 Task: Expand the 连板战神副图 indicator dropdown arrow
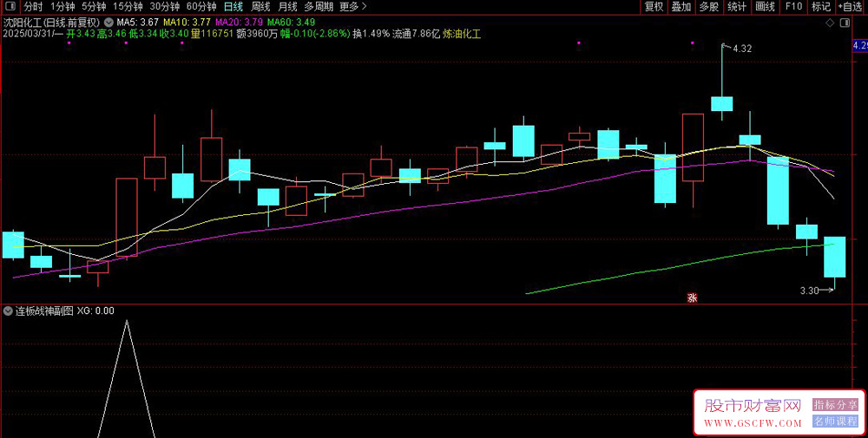click(x=8, y=311)
